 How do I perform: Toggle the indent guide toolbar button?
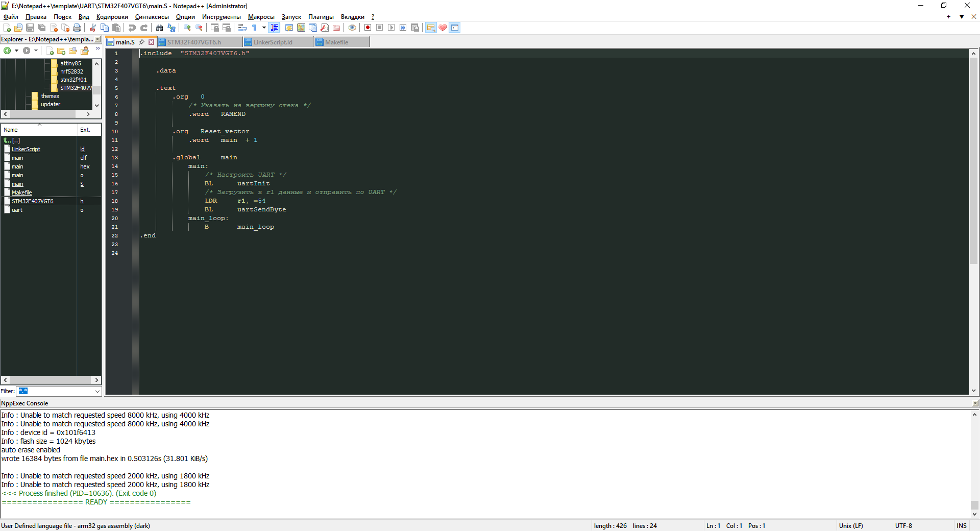pyautogui.click(x=275, y=28)
